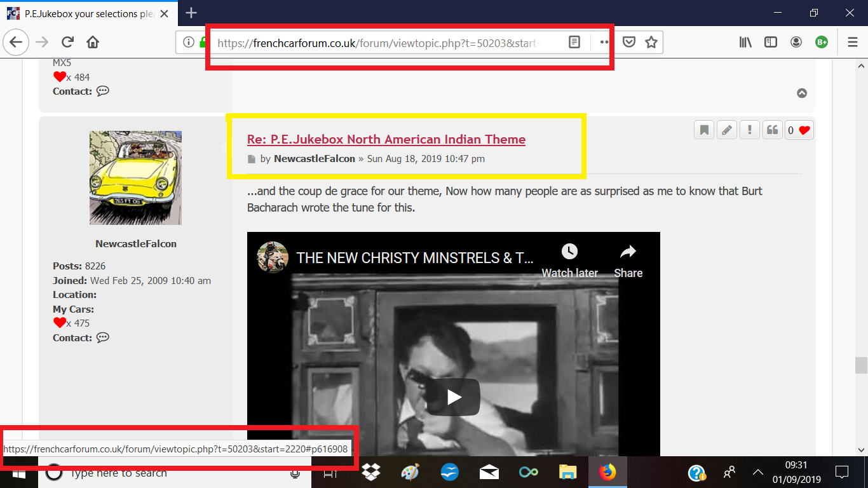Show hidden system tray icons

(758, 473)
